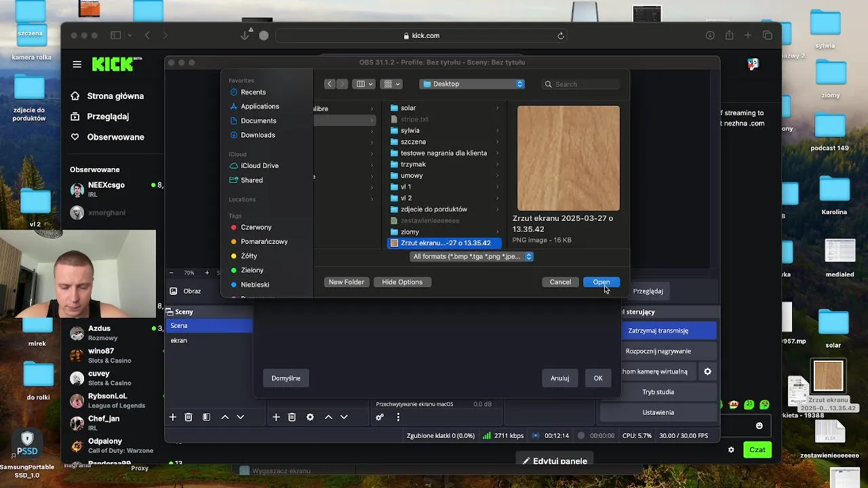Screen dimensions: 868x488
Task: Open scene filters icon in Sceny toolbar
Action: [207, 418]
